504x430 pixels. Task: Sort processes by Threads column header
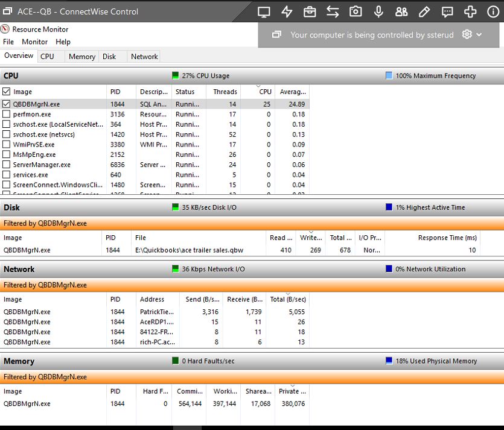pos(225,92)
